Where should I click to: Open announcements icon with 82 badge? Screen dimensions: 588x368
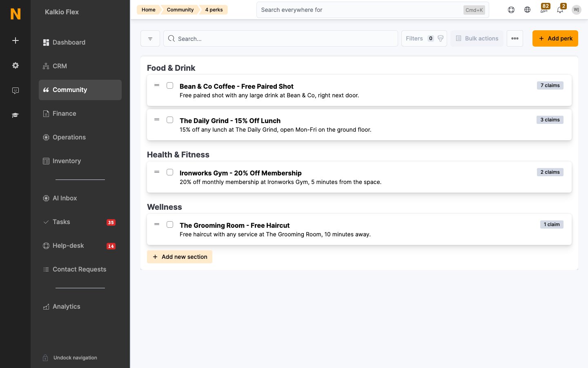tap(544, 9)
